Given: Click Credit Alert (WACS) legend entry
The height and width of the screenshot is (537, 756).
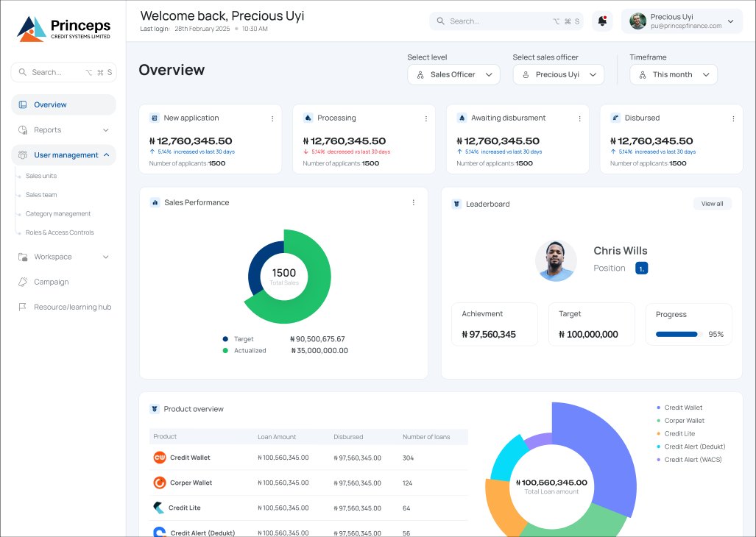Looking at the screenshot, I should (x=693, y=460).
